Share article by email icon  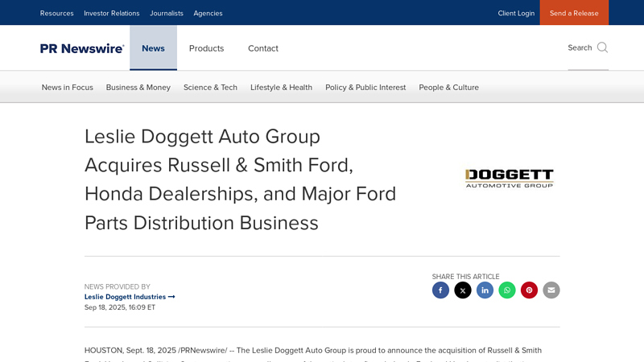coord(551,290)
